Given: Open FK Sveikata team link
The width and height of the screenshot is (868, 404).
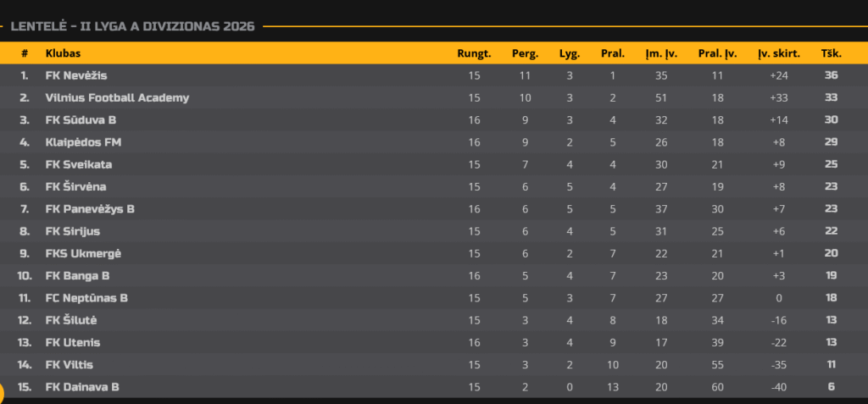Looking at the screenshot, I should click(x=79, y=164).
